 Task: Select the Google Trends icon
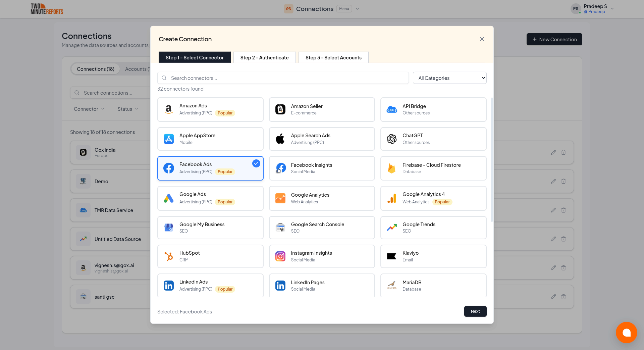(x=391, y=228)
